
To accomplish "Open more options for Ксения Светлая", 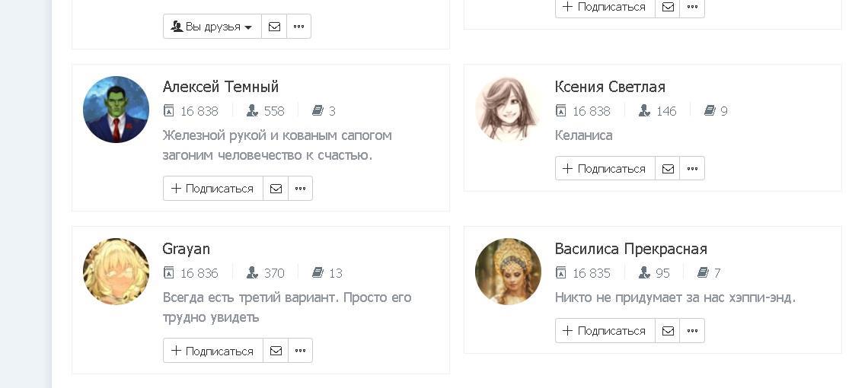I will 692,169.
